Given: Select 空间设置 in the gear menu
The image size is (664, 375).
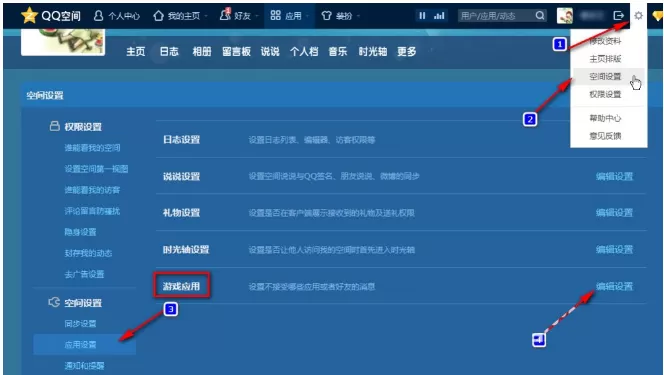Looking at the screenshot, I should (x=605, y=77).
